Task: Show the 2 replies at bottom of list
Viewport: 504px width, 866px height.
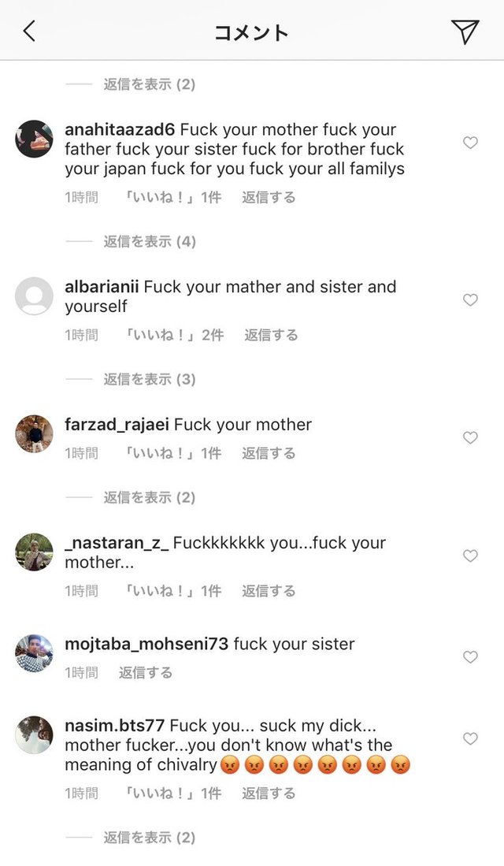Action: [150, 838]
